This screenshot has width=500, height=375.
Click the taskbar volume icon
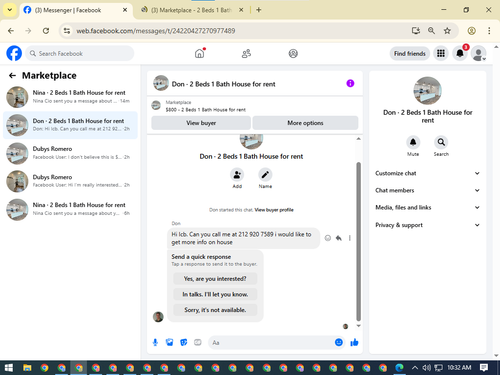coord(426,368)
